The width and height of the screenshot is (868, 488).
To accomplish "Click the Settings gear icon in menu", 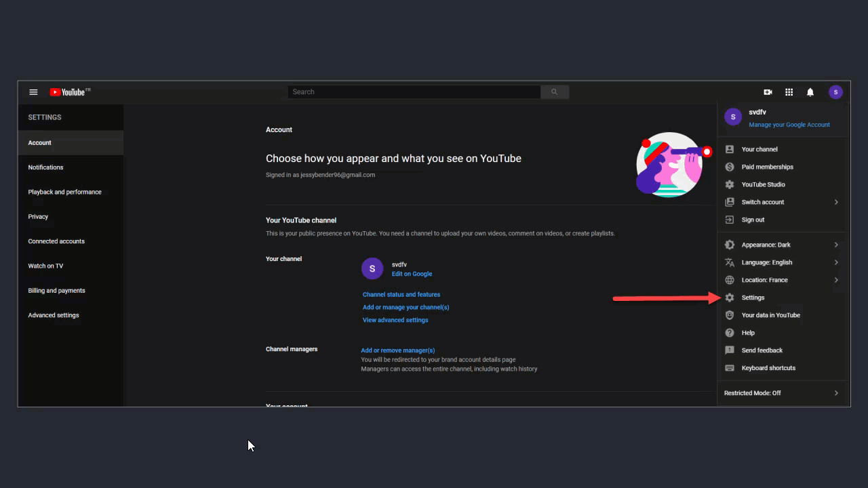I will point(730,298).
